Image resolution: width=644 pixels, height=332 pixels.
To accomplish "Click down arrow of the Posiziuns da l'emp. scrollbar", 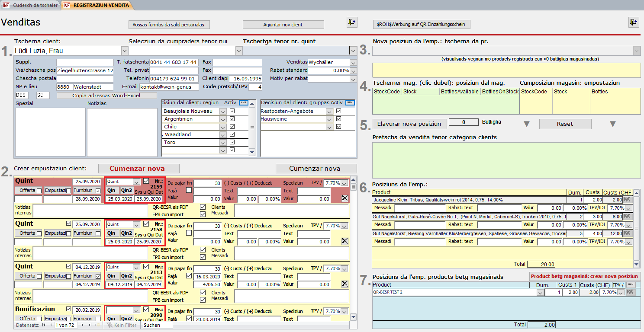I will click(x=637, y=265).
